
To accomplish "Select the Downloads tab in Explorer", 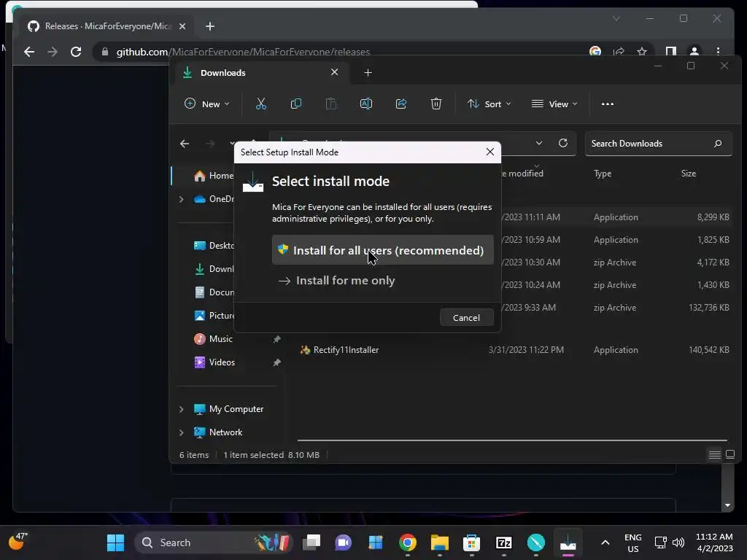I will coord(261,72).
